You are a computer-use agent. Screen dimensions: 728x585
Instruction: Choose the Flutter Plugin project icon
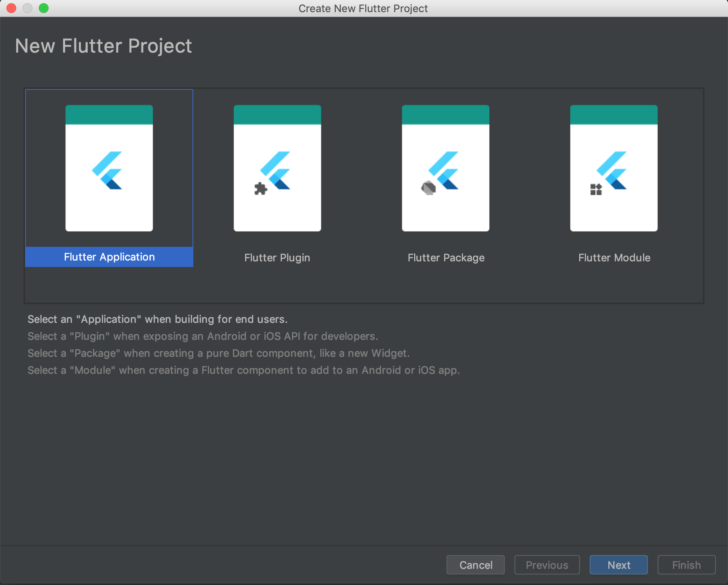click(277, 168)
